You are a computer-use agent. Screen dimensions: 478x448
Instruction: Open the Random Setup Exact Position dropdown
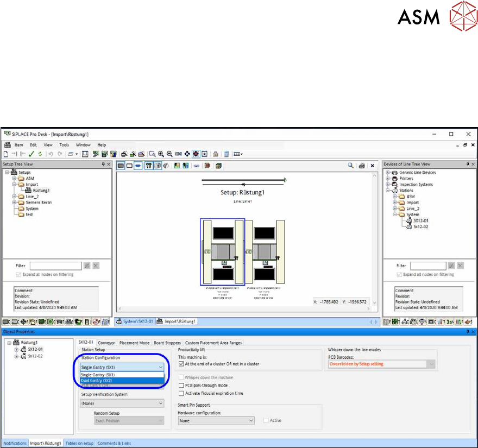129,420
